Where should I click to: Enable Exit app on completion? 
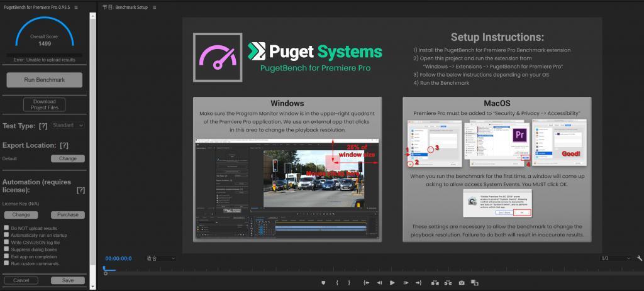(x=6, y=256)
